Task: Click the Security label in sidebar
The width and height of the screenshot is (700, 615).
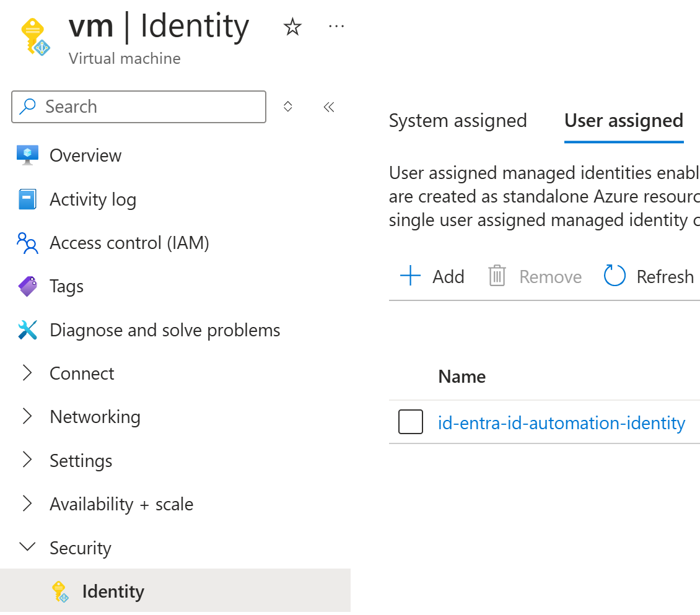Action: pyautogui.click(x=81, y=548)
